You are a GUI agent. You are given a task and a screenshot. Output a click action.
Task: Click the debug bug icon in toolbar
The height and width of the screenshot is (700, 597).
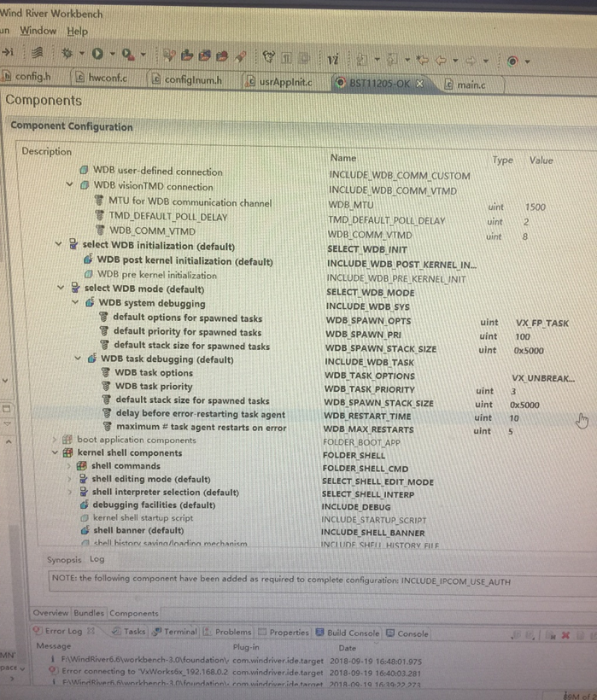(x=67, y=54)
